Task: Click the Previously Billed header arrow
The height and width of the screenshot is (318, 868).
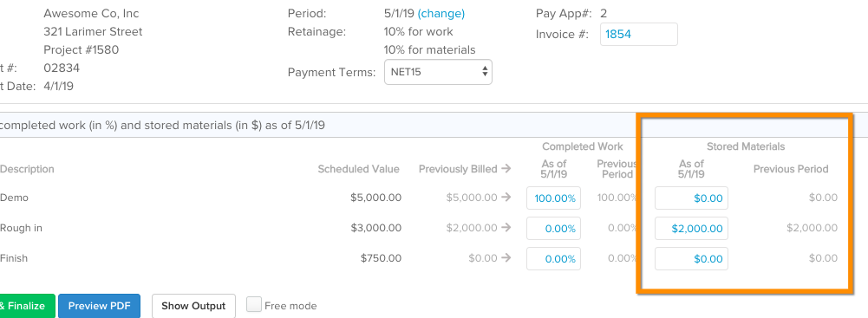Action: (506, 169)
